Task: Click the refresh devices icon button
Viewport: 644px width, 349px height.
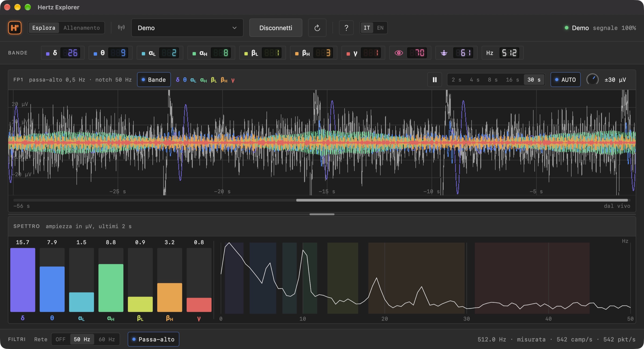Action: 317,28
